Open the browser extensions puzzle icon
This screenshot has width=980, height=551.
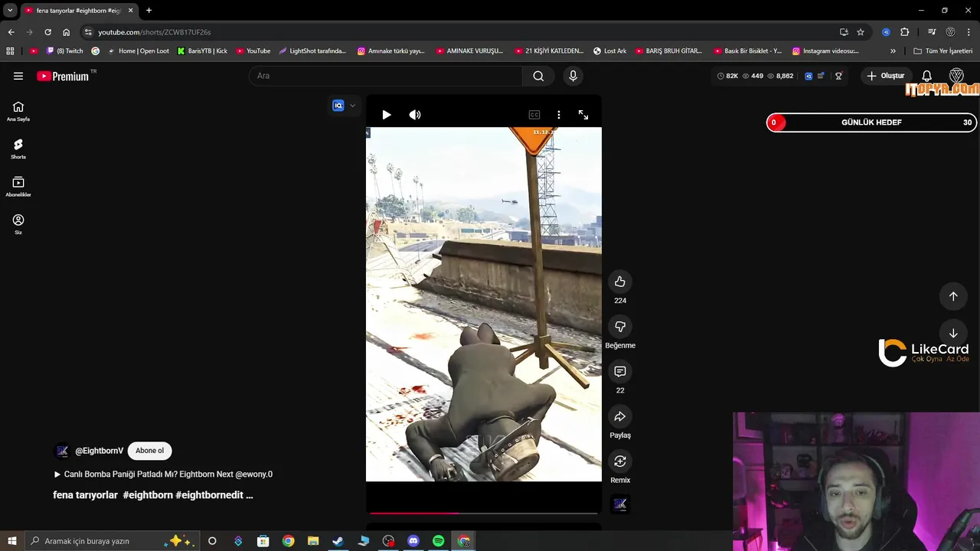pyautogui.click(x=904, y=32)
